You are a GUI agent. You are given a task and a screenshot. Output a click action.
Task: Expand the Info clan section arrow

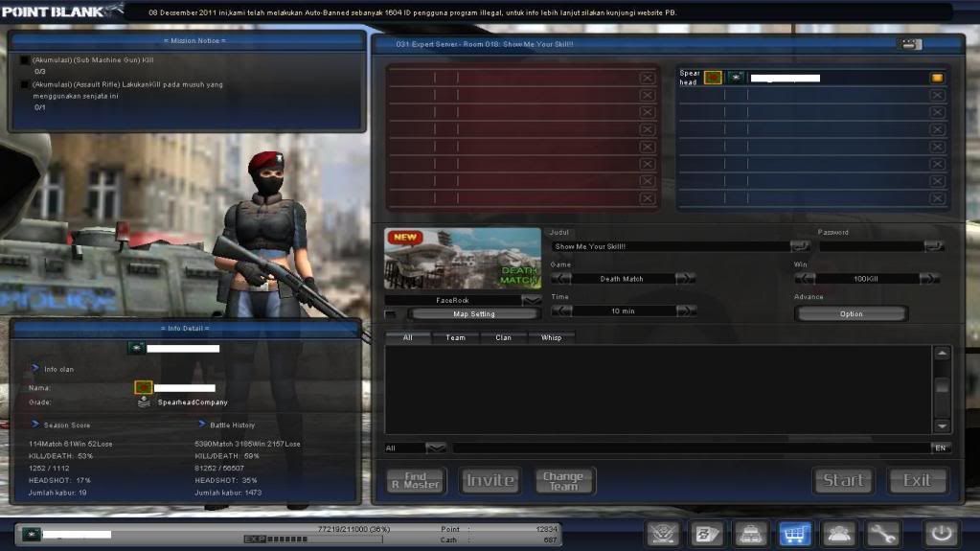[x=35, y=368]
